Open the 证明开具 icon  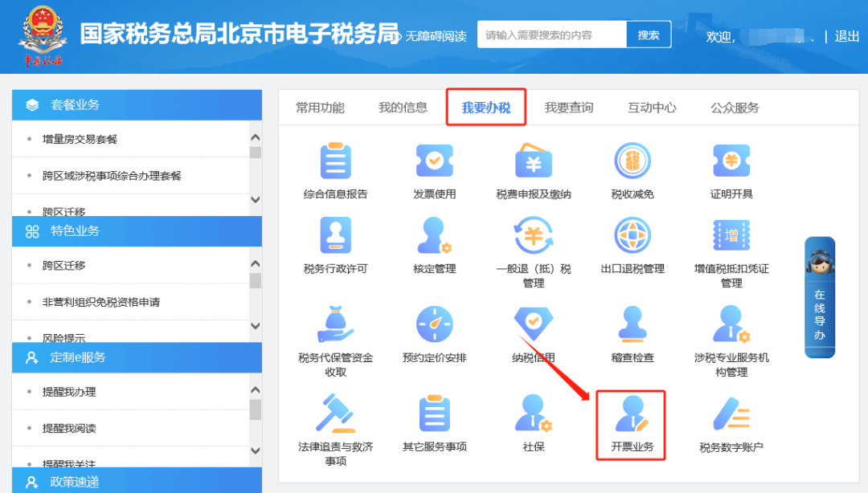pyautogui.click(x=731, y=161)
